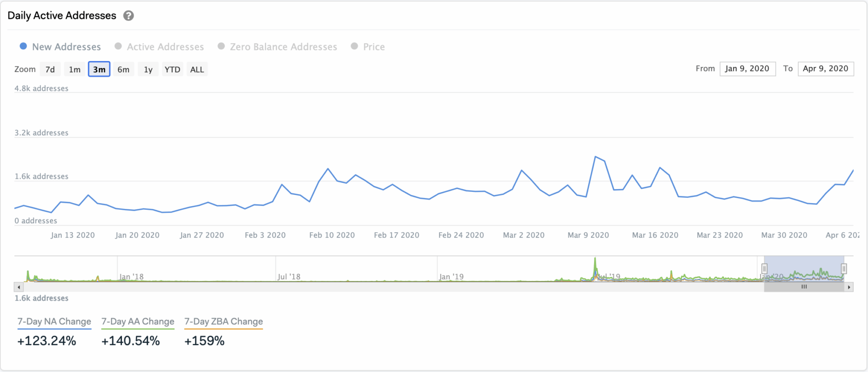Click the help question mark icon
Screen dimensions: 868x372
pos(129,16)
